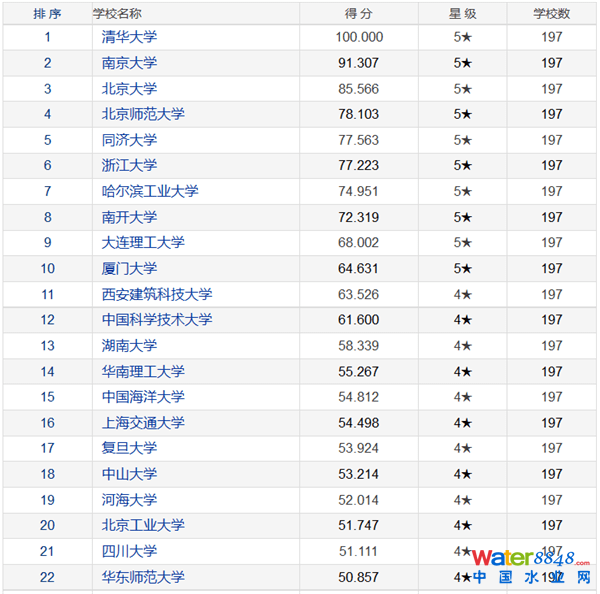Viewport: 600px width, 594px height.
Task: Select the score 52.014
Action: [x=359, y=500]
